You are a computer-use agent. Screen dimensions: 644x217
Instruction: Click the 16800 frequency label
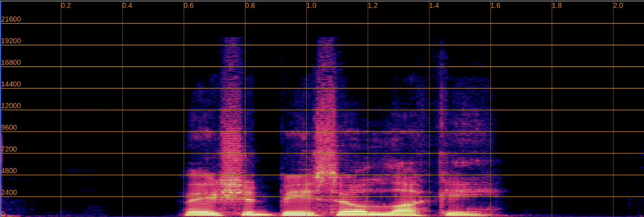(x=11, y=63)
